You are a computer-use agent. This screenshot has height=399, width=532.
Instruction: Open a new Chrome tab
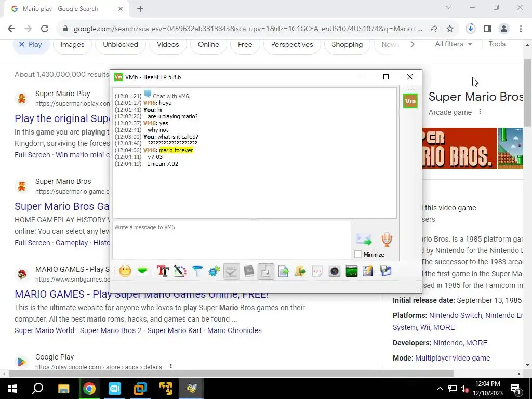[140, 9]
